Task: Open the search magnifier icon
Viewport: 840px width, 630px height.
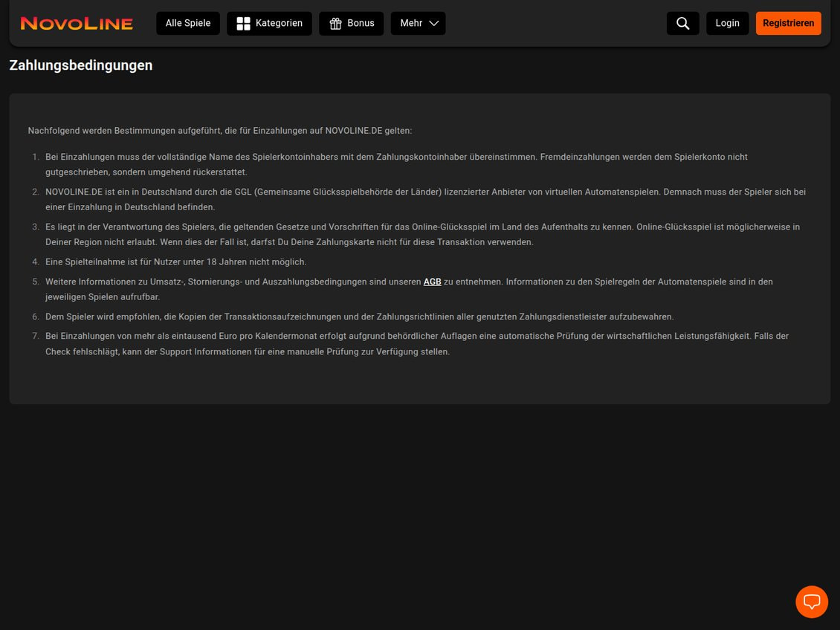Action: pos(682,24)
